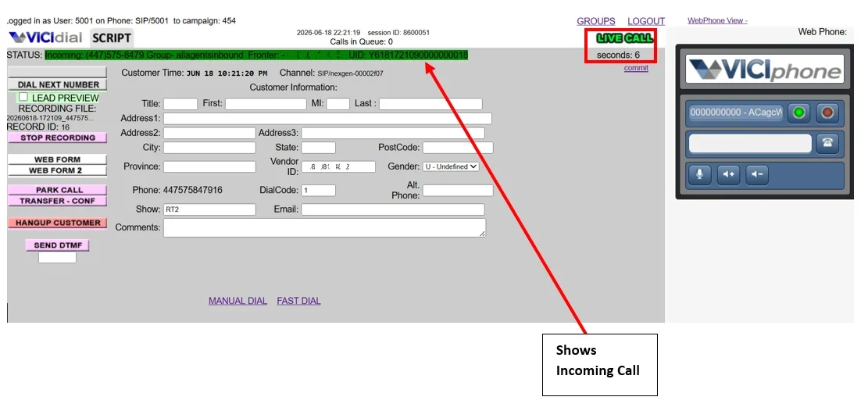Decrease web phone volume

coord(757,174)
